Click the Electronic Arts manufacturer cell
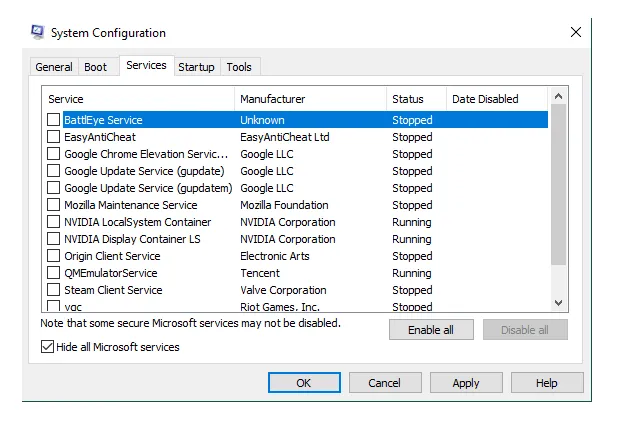Screen dimensions: 631x434 [x=275, y=256]
